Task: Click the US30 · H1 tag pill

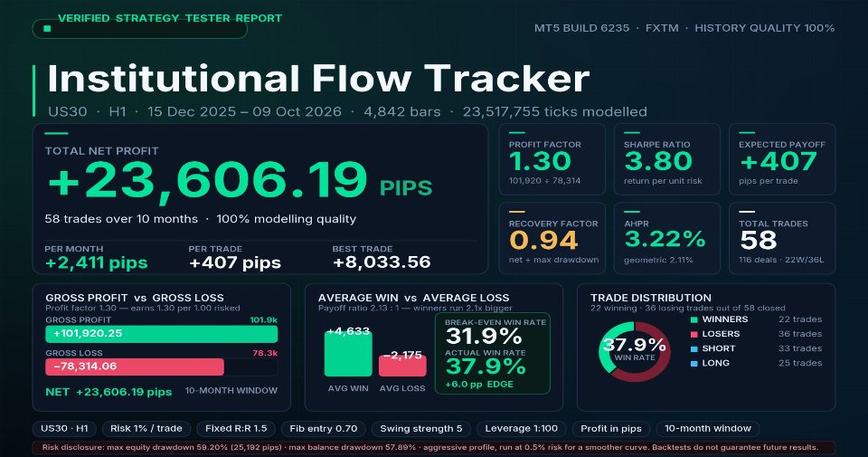Action: (x=65, y=429)
